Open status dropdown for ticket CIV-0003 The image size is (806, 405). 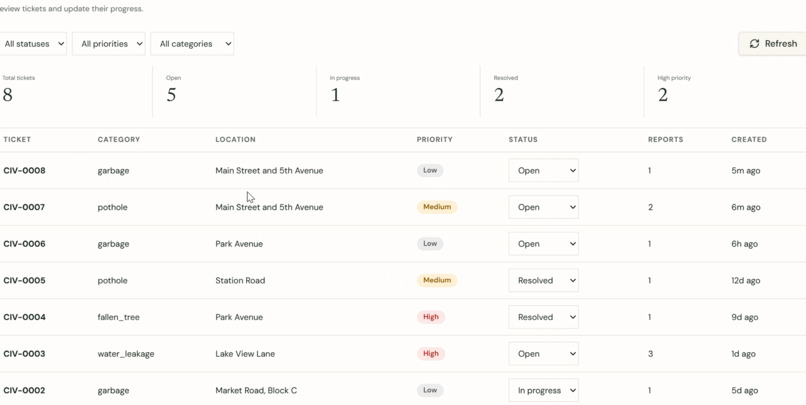tap(543, 354)
